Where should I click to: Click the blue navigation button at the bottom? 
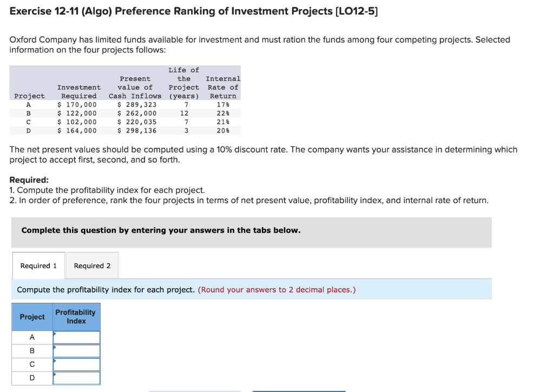coord(298,390)
